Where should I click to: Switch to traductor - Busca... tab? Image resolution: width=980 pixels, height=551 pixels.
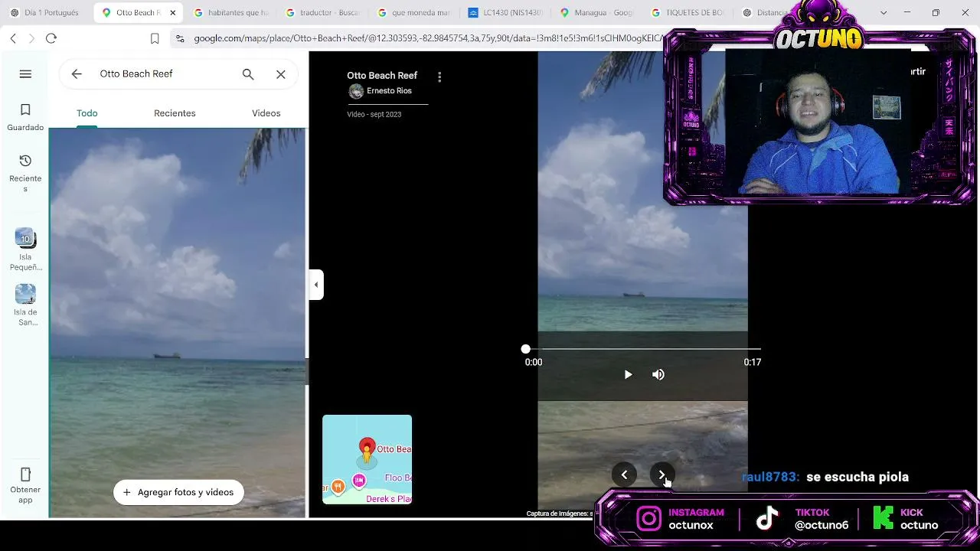[x=322, y=13]
